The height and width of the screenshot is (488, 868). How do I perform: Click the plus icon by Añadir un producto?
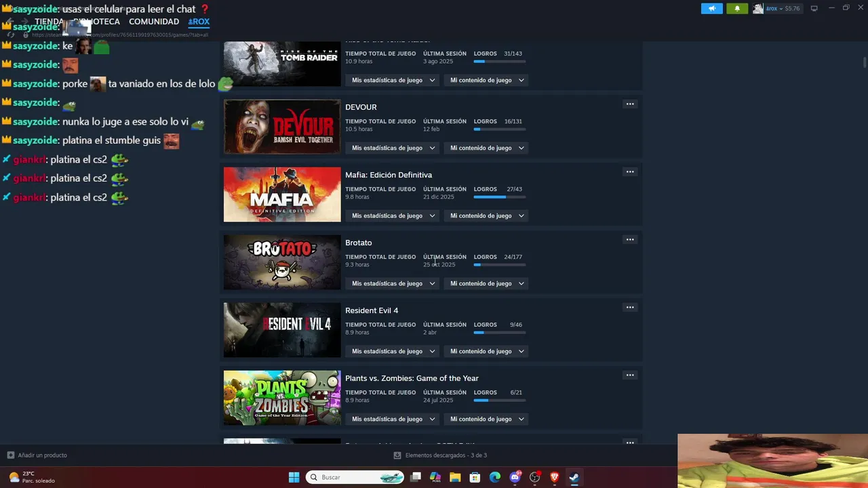[x=10, y=455]
